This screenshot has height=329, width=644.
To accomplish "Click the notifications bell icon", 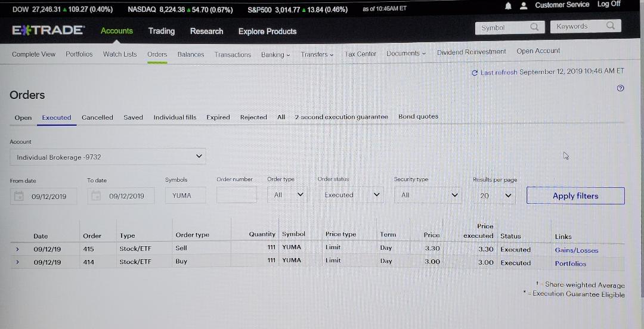I will tap(509, 6).
